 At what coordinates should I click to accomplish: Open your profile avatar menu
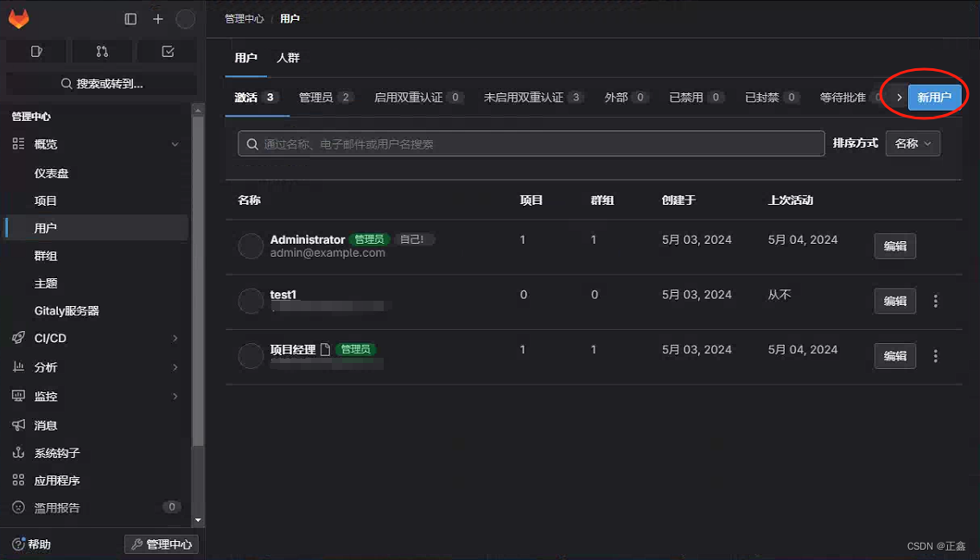pyautogui.click(x=184, y=18)
